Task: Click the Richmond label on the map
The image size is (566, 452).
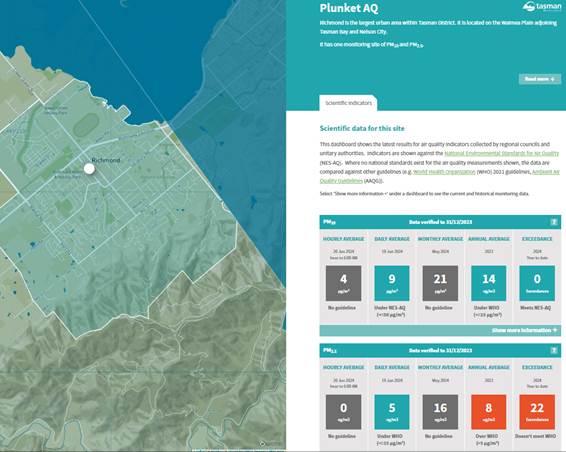Action: [x=106, y=160]
